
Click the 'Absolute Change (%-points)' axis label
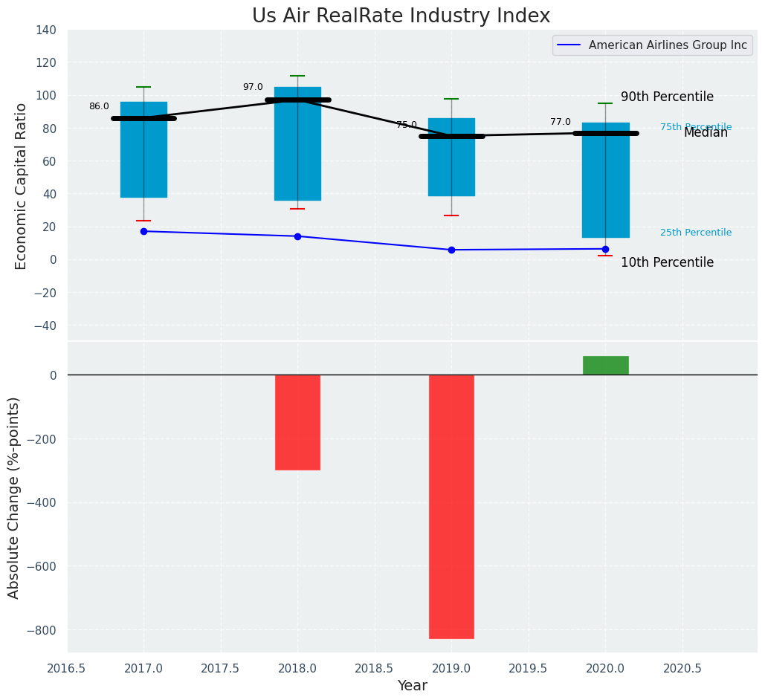click(x=13, y=498)
